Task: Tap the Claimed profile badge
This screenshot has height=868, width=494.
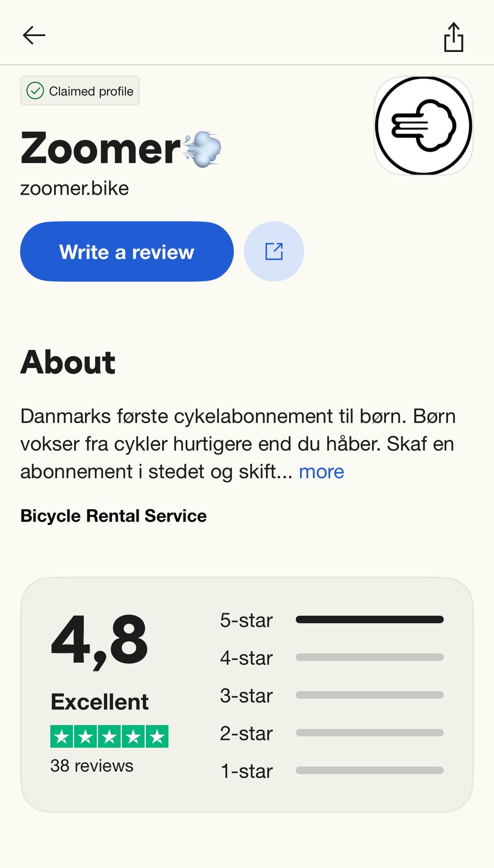Action: (x=80, y=91)
